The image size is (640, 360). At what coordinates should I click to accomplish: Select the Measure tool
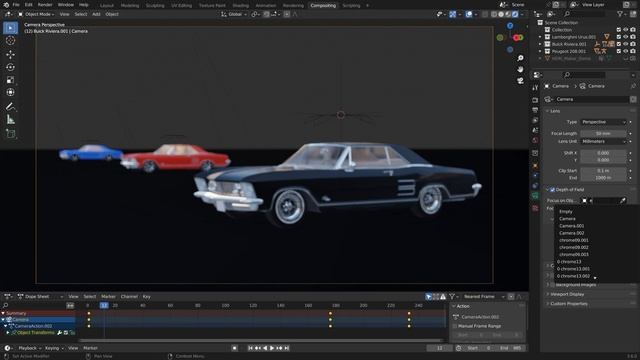point(11,120)
